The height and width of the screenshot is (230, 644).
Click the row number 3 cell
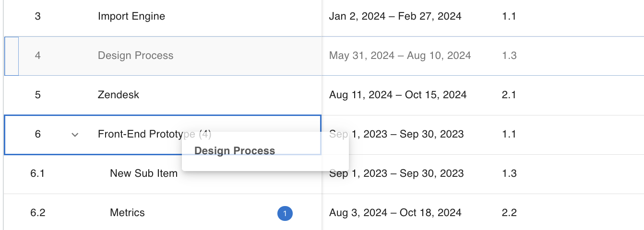(x=38, y=16)
